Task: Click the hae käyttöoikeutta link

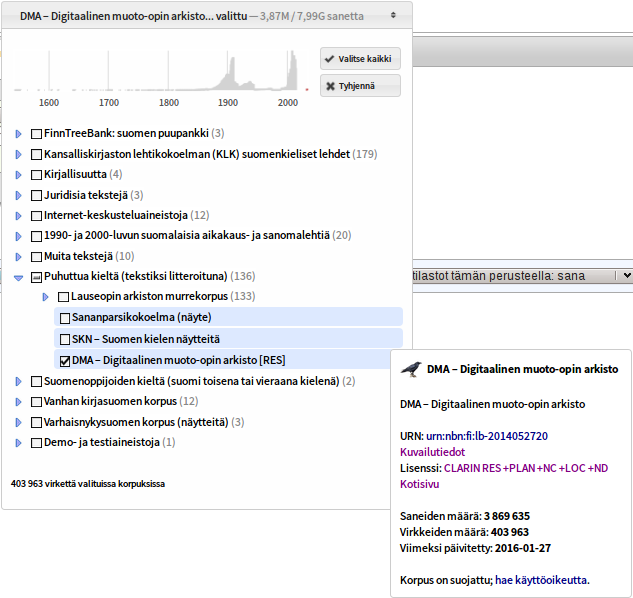Action: (x=541, y=579)
